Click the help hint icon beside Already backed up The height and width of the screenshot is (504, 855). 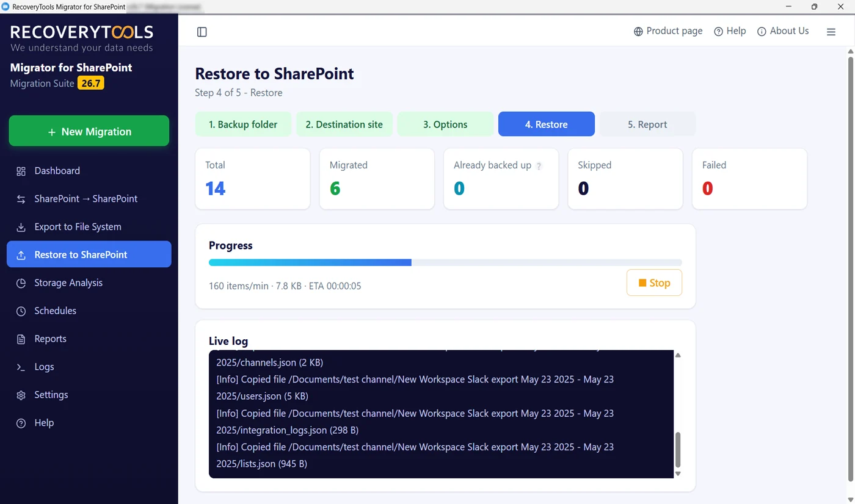pyautogui.click(x=539, y=166)
